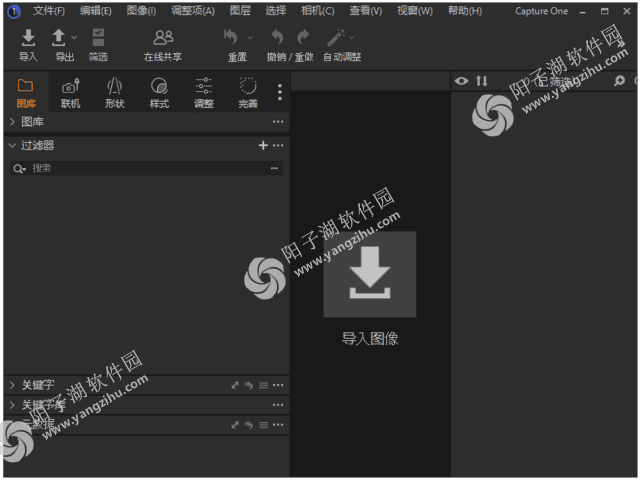Expand the Library (图库) panel
This screenshot has width=640, height=480.
[12, 122]
